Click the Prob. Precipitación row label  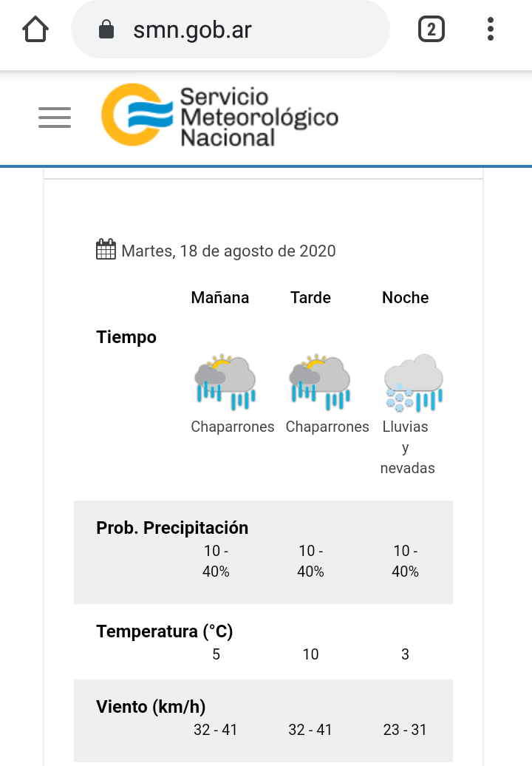[172, 528]
